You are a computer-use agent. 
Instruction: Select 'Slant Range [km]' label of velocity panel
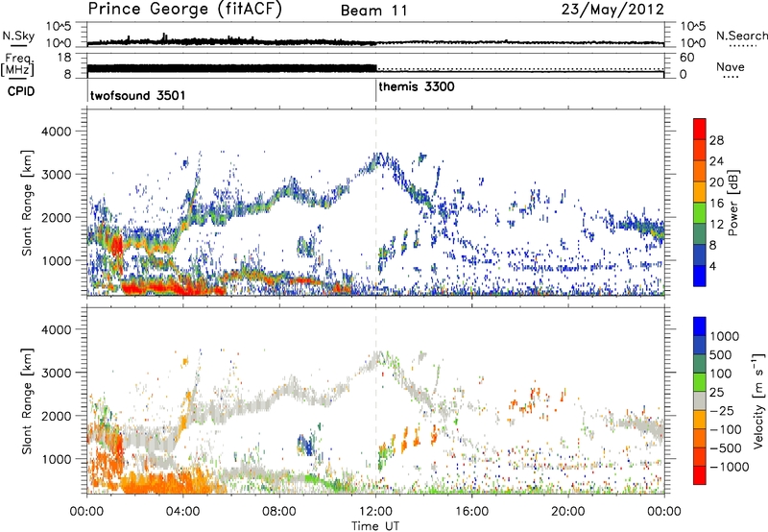point(27,401)
